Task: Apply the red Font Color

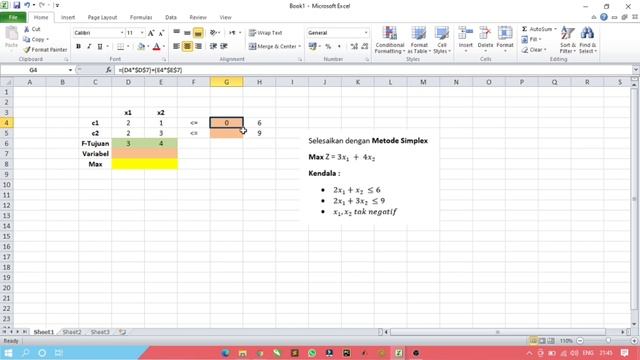Action: (x=156, y=47)
